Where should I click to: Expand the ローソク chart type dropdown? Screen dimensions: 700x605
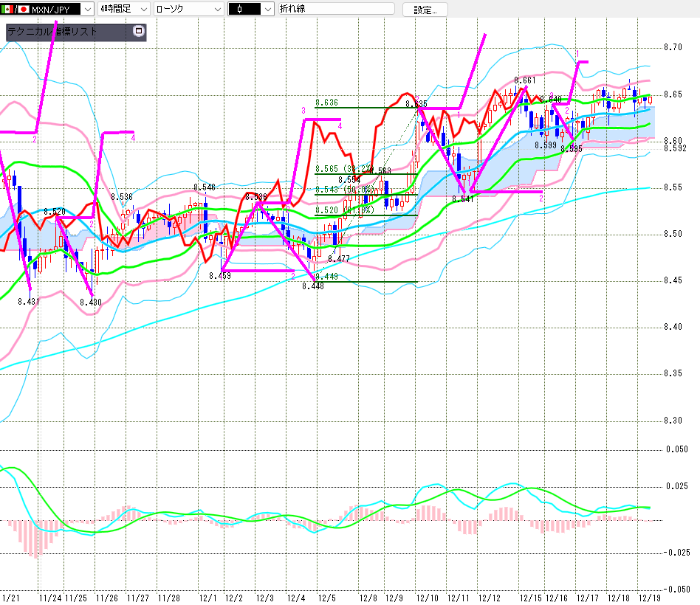[x=216, y=9]
